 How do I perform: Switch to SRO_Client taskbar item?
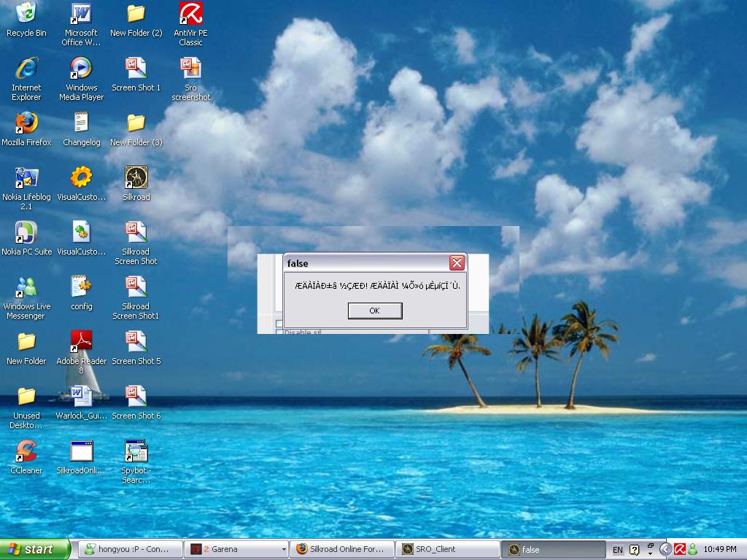pyautogui.click(x=446, y=549)
